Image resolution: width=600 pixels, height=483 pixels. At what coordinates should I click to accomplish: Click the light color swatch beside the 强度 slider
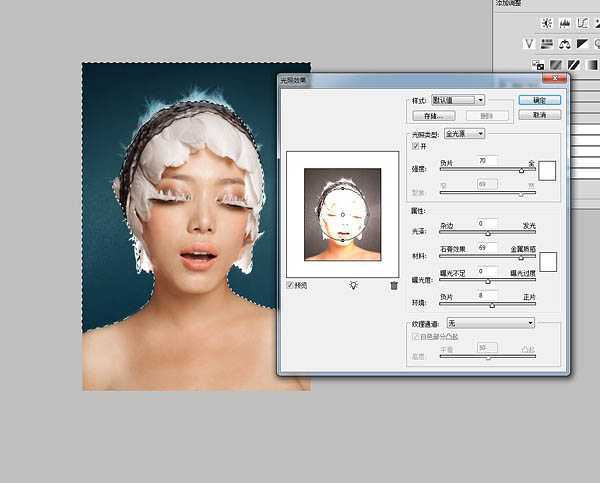(547, 171)
